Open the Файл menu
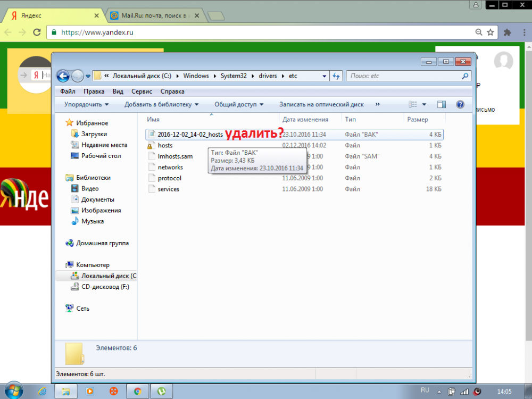This screenshot has width=532, height=399. [68, 92]
